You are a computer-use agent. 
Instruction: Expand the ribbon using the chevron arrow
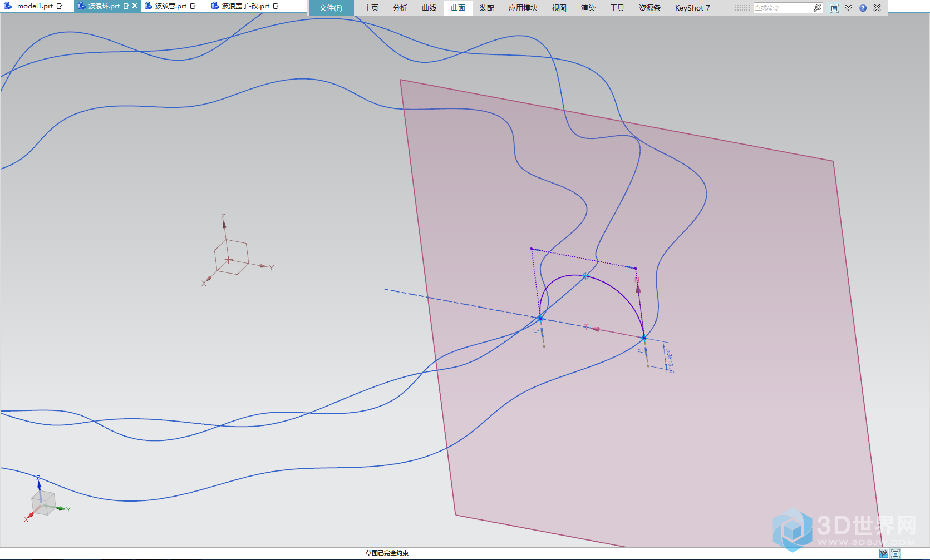click(848, 8)
